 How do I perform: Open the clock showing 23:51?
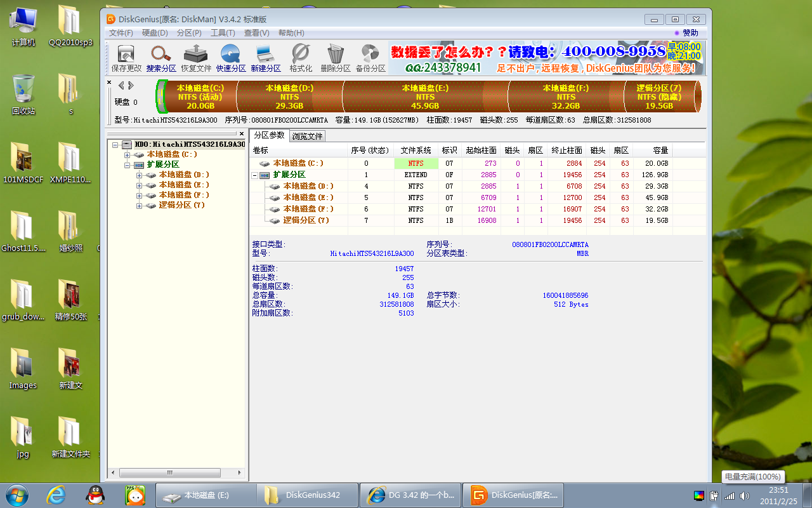[x=778, y=495]
